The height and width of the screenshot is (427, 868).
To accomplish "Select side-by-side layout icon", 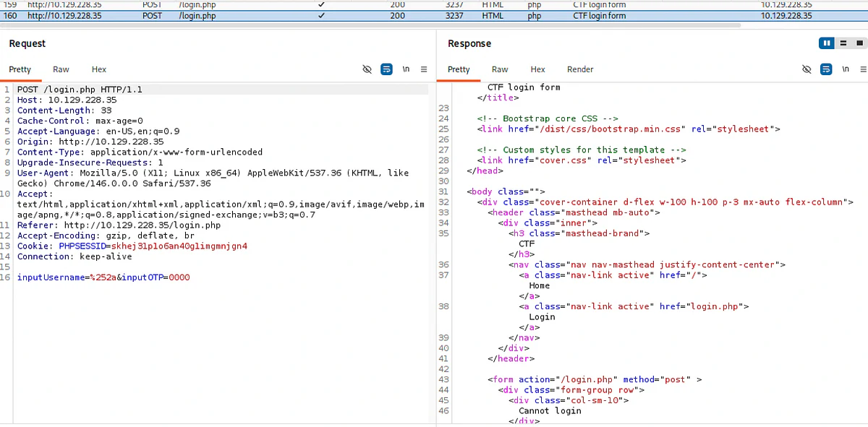I will click(x=827, y=43).
